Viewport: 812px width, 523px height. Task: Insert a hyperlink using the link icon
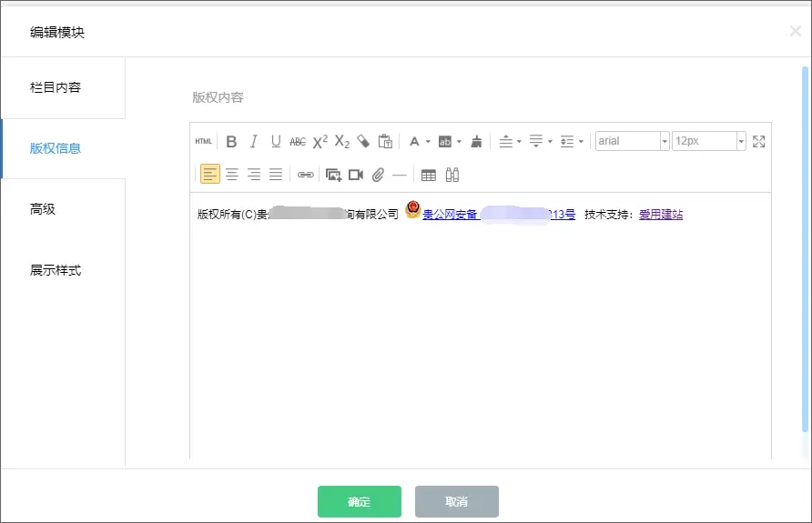point(306,175)
